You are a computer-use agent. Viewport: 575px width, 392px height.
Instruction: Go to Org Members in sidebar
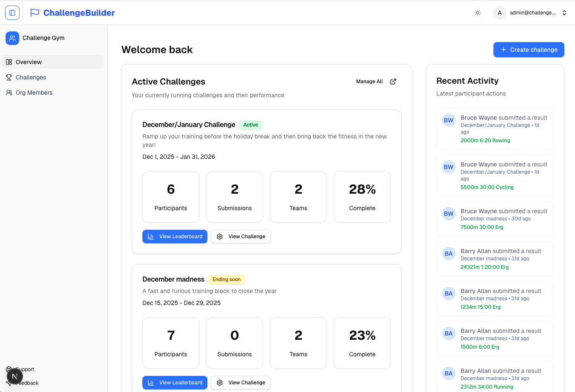[34, 93]
